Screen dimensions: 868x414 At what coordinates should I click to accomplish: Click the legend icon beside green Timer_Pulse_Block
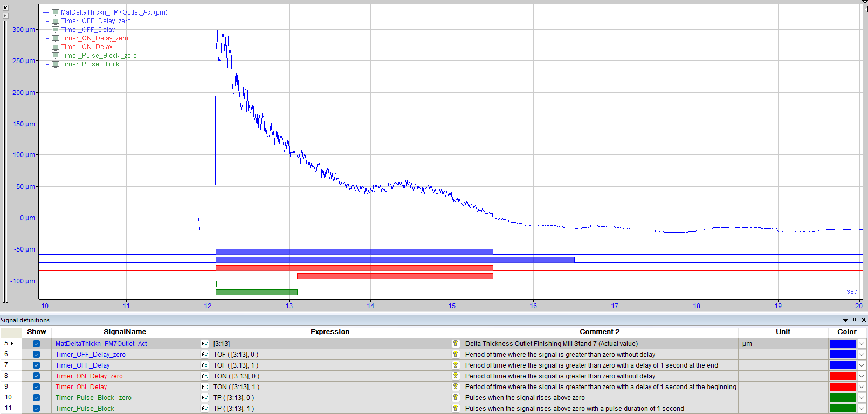[56, 64]
